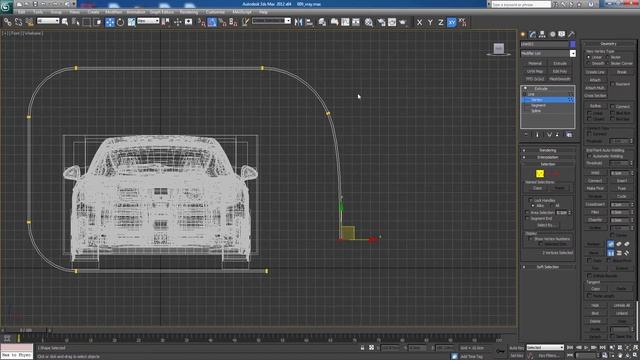Image resolution: width=640 pixels, height=360 pixels.
Task: Toggle the Area Selection checkbox
Action: click(527, 212)
